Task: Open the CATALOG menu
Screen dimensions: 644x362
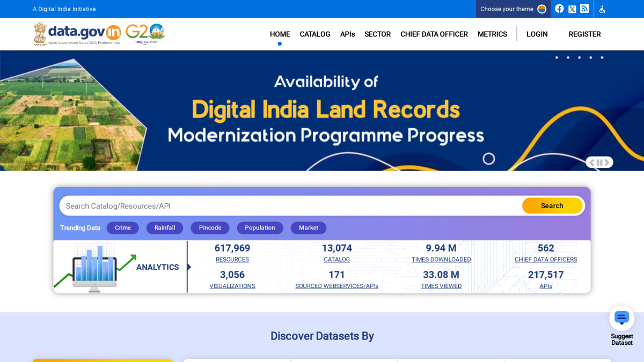Action: (x=315, y=34)
